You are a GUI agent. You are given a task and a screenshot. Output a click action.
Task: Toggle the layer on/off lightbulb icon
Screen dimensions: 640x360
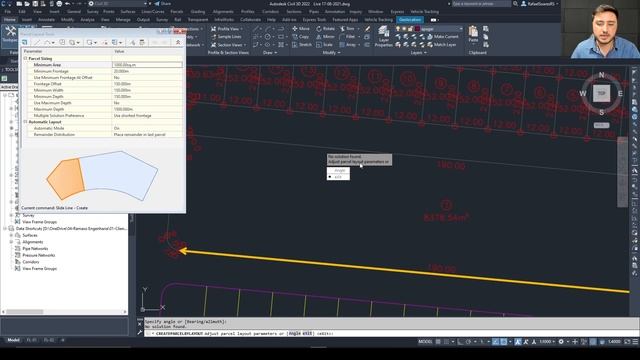(398, 29)
